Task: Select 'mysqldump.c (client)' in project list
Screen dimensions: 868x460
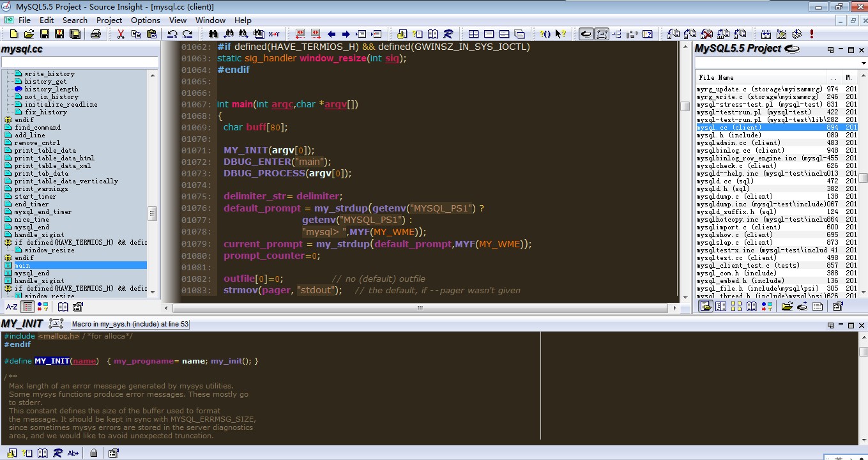Action: click(735, 196)
